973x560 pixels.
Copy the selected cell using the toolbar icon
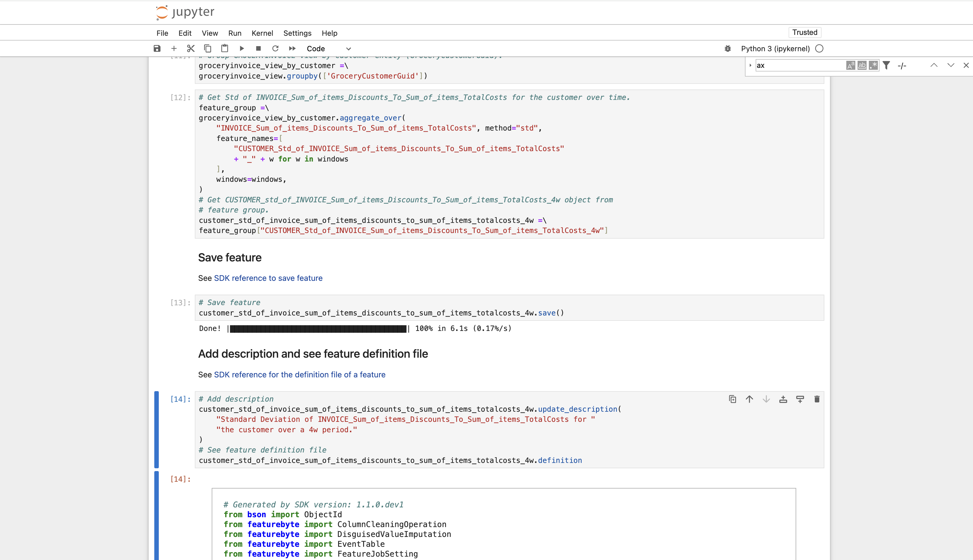(208, 48)
